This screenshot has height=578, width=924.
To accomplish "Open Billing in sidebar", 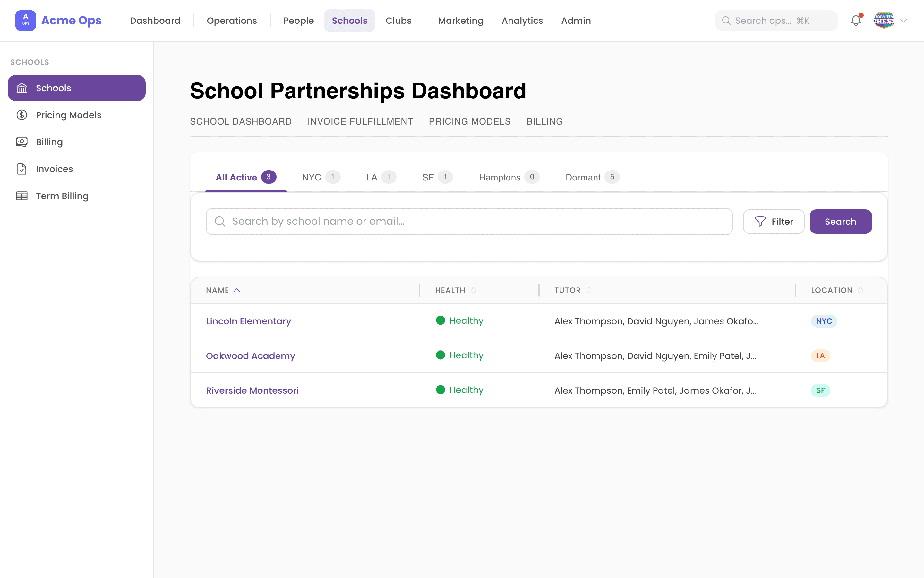I will click(x=76, y=142).
